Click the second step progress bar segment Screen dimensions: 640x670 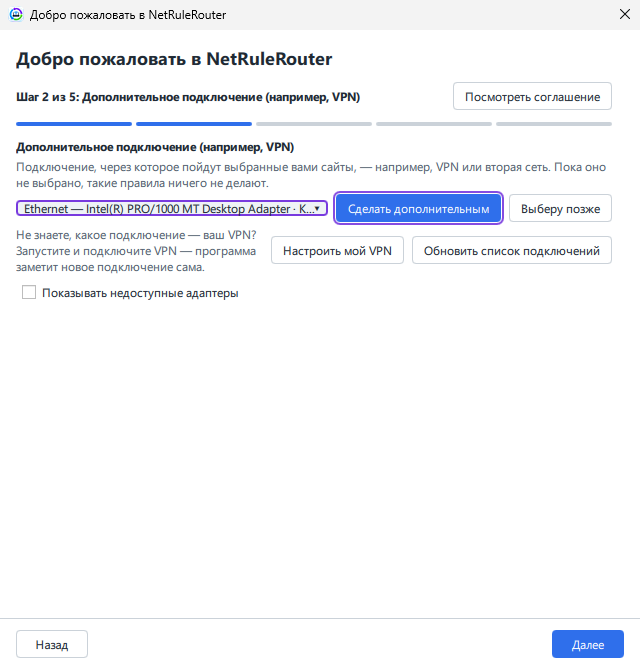(194, 124)
